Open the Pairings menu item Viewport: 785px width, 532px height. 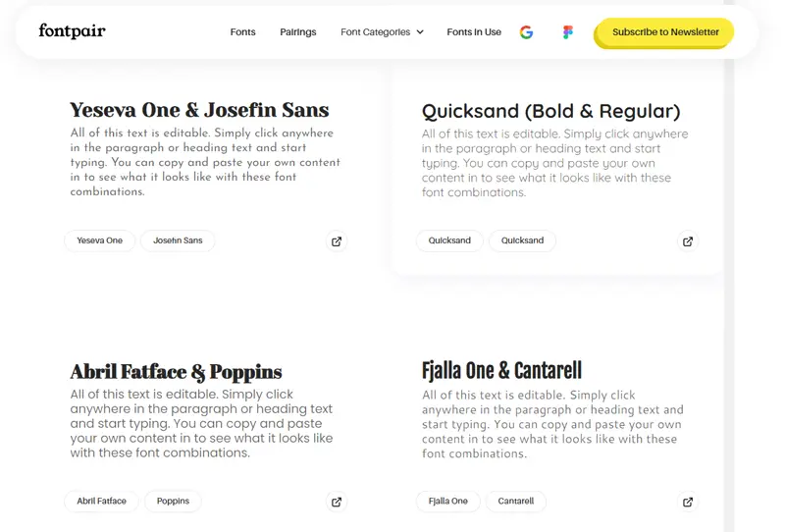(x=298, y=32)
